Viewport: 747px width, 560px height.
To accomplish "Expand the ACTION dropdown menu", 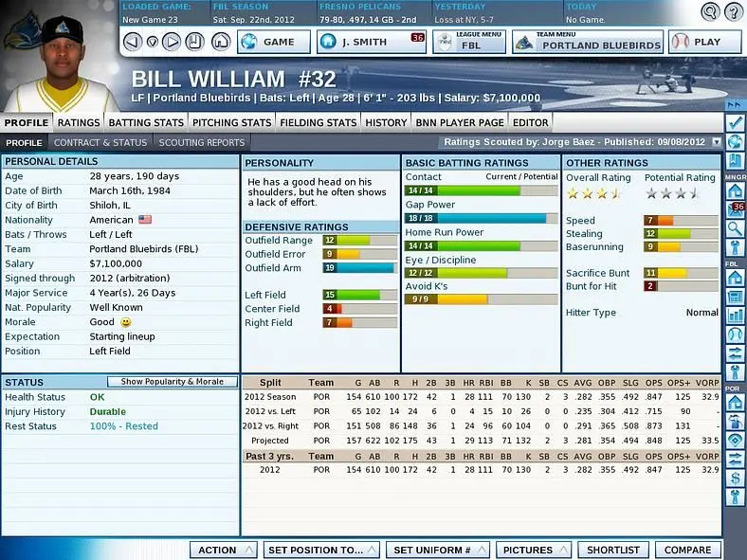I will 224,550.
